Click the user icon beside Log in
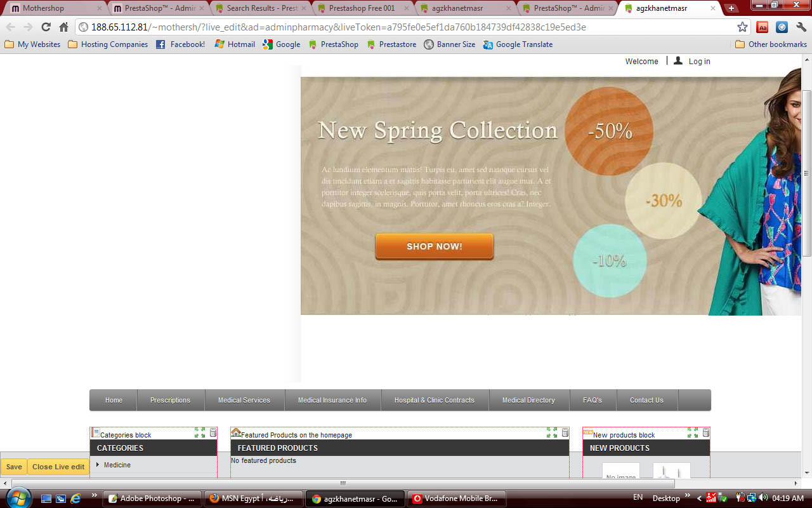Screen dimensions: 812x508 tap(678, 61)
